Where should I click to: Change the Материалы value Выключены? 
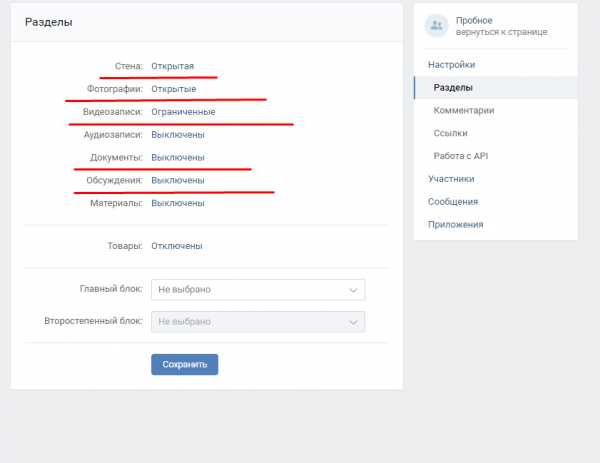coord(178,203)
